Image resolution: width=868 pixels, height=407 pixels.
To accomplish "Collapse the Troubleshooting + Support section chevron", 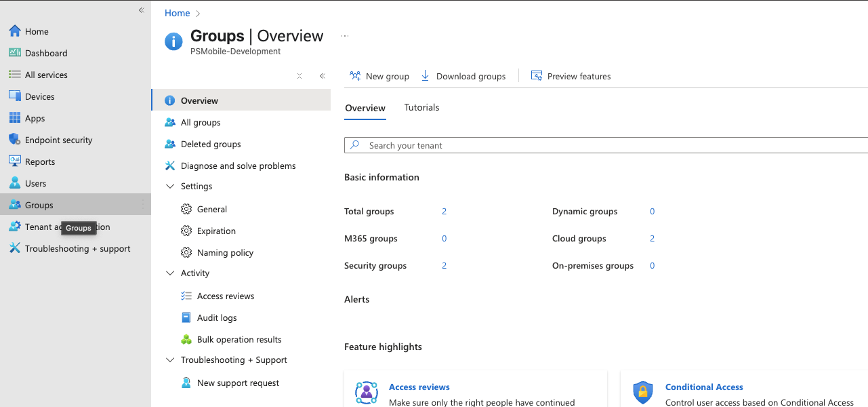I will (170, 360).
